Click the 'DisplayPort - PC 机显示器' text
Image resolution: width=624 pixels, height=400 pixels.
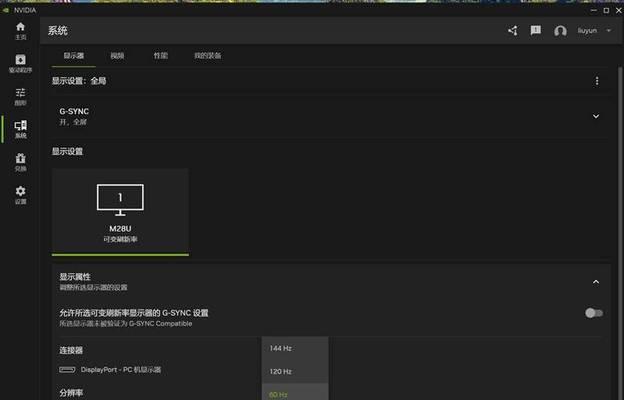pos(121,370)
